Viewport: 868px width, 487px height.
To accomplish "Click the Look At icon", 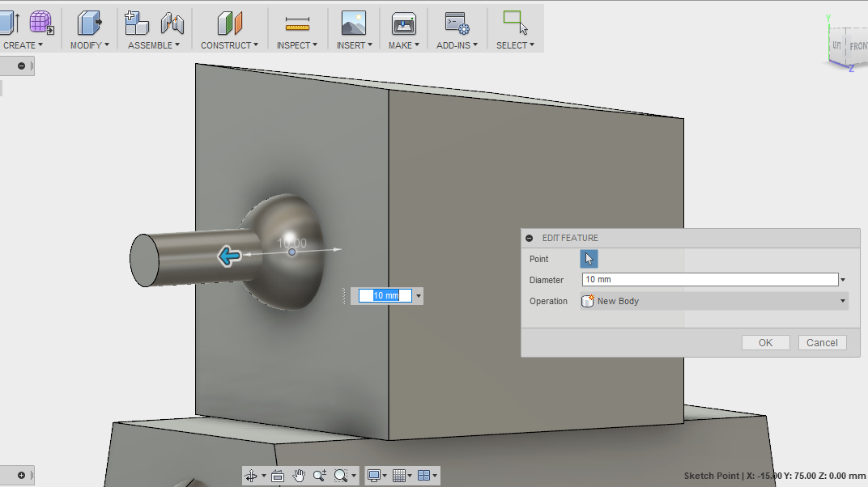I will click(278, 476).
